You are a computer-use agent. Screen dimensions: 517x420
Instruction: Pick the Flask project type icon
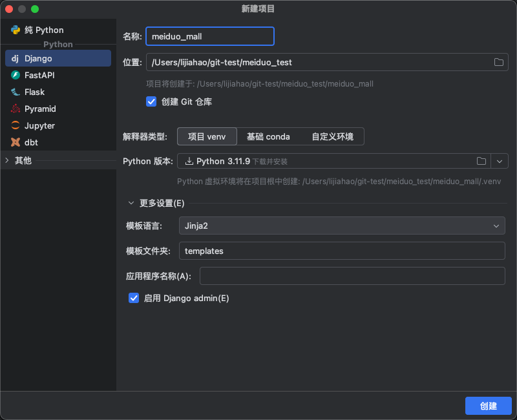[x=16, y=92]
